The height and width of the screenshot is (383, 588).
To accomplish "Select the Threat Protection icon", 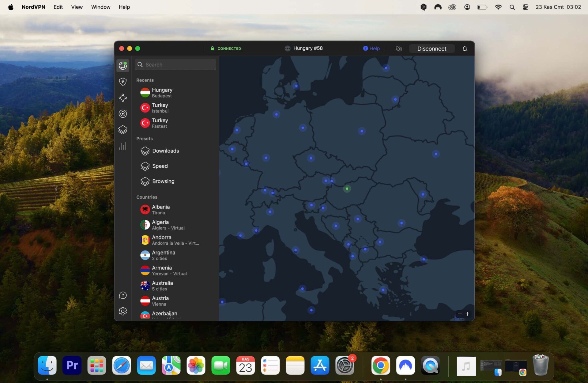I will pyautogui.click(x=123, y=82).
